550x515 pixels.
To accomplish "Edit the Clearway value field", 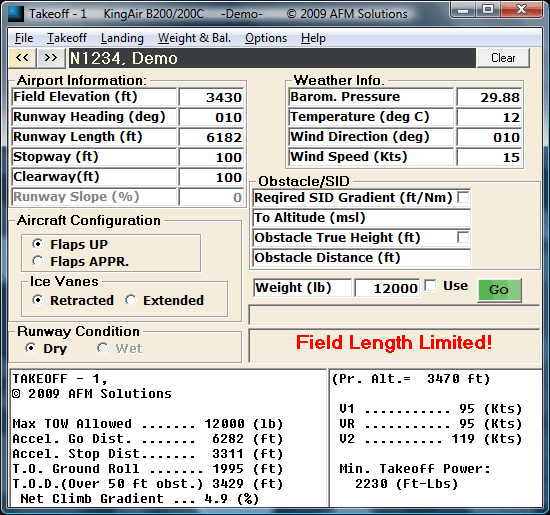I will pos(211,177).
